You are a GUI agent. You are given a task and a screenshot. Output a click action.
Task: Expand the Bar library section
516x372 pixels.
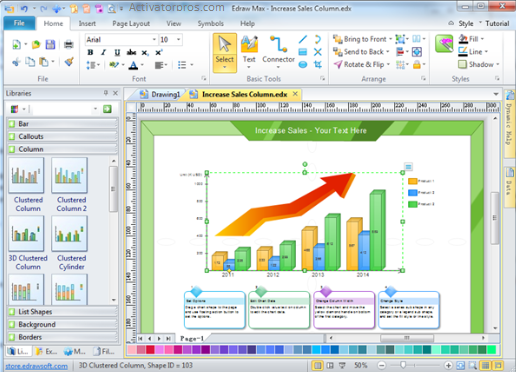[62, 124]
